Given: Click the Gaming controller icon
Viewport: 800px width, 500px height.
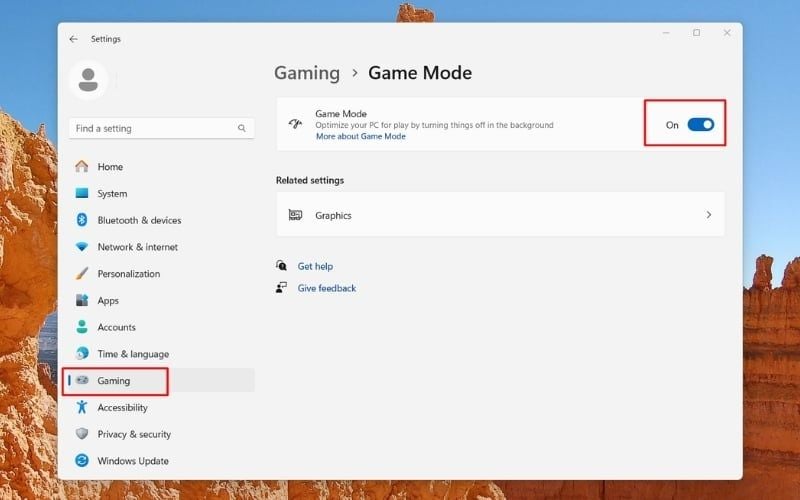Looking at the screenshot, I should 82,380.
